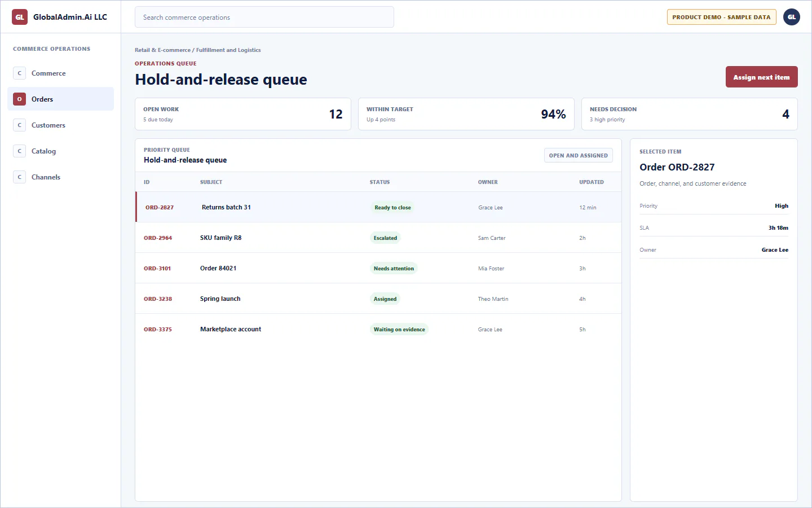
Task: Open order link ORD-2827
Action: click(160, 208)
